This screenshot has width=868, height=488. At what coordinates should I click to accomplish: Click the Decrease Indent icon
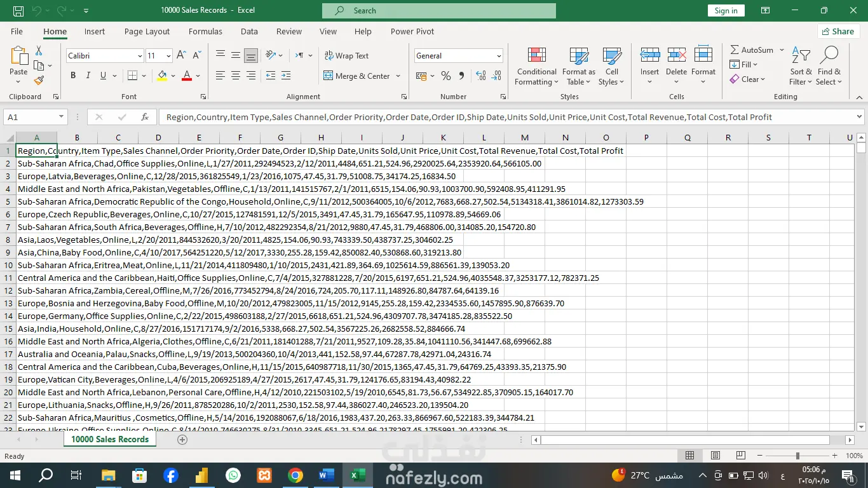270,76
